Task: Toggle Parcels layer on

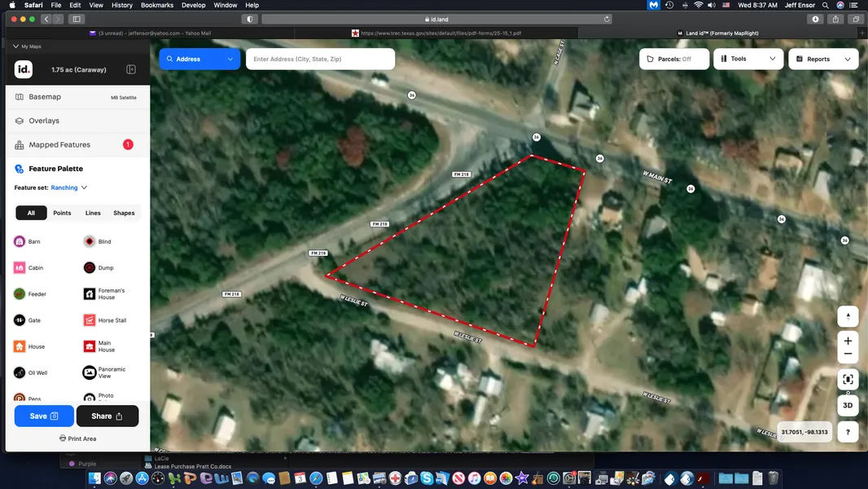Action: point(674,59)
